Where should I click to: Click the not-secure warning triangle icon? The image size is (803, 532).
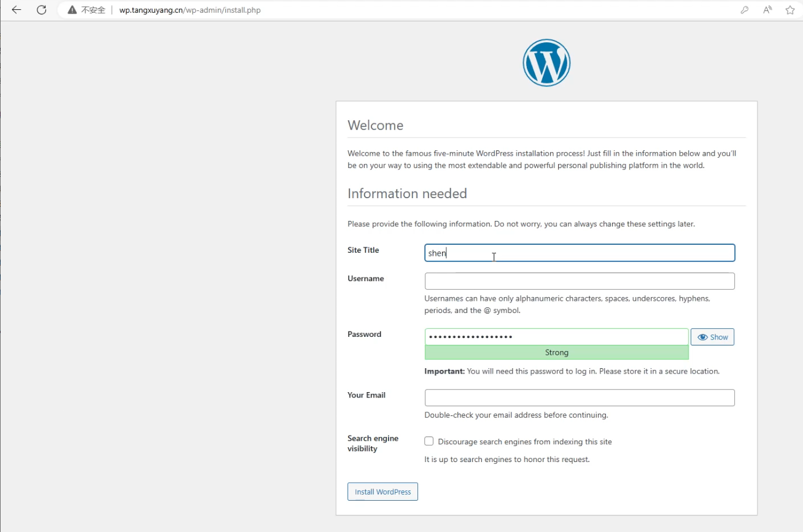coord(72,10)
